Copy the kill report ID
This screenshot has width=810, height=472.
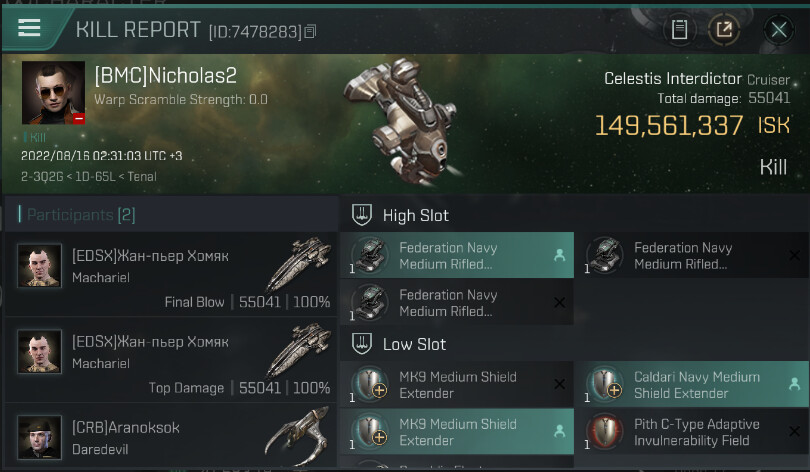point(310,32)
